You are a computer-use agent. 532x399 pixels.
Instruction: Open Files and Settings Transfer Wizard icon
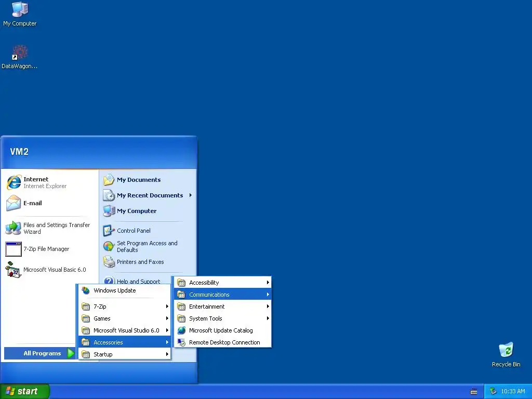pyautogui.click(x=13, y=229)
